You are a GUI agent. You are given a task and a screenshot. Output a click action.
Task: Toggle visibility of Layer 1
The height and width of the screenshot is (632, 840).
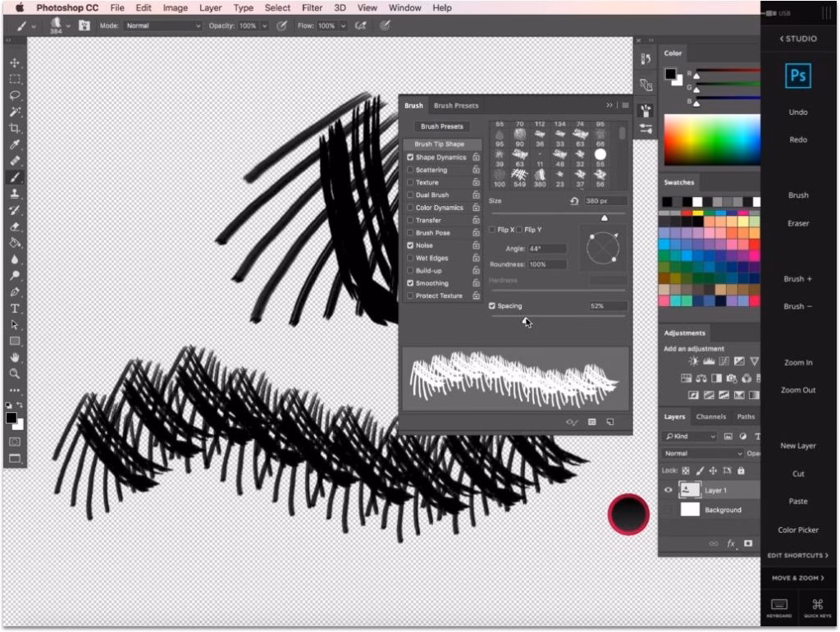pos(668,490)
